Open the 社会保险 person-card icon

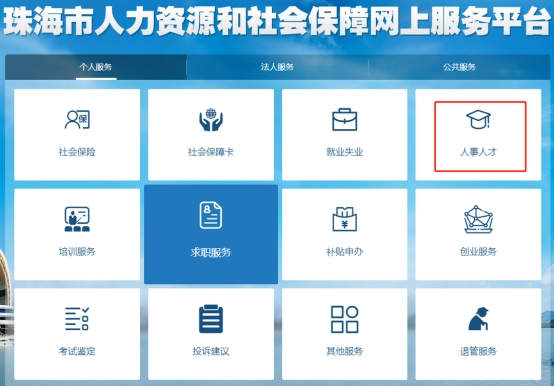click(x=77, y=119)
